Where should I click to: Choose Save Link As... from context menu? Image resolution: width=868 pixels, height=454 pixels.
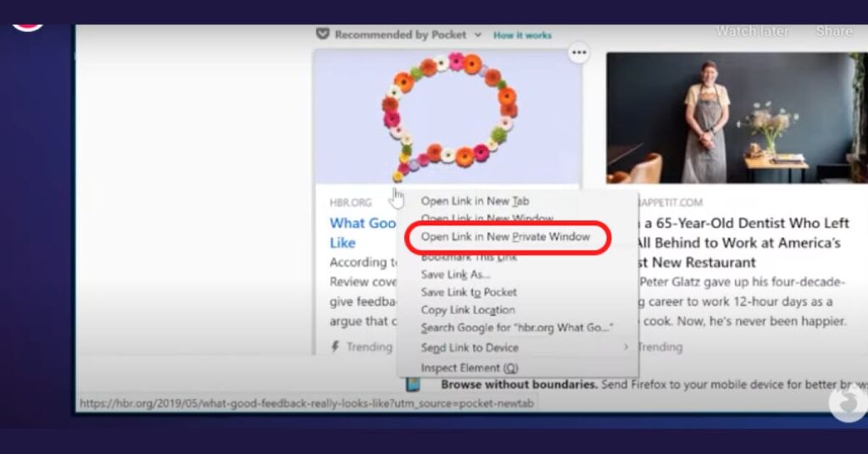(456, 274)
